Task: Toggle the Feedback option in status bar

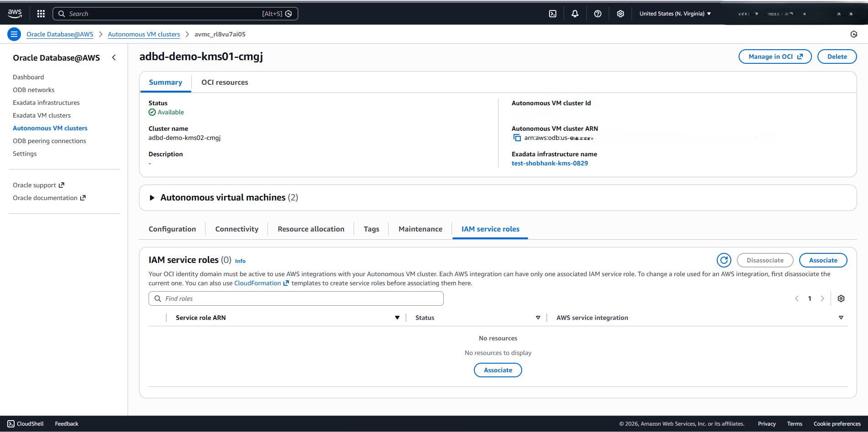Action: (66, 423)
